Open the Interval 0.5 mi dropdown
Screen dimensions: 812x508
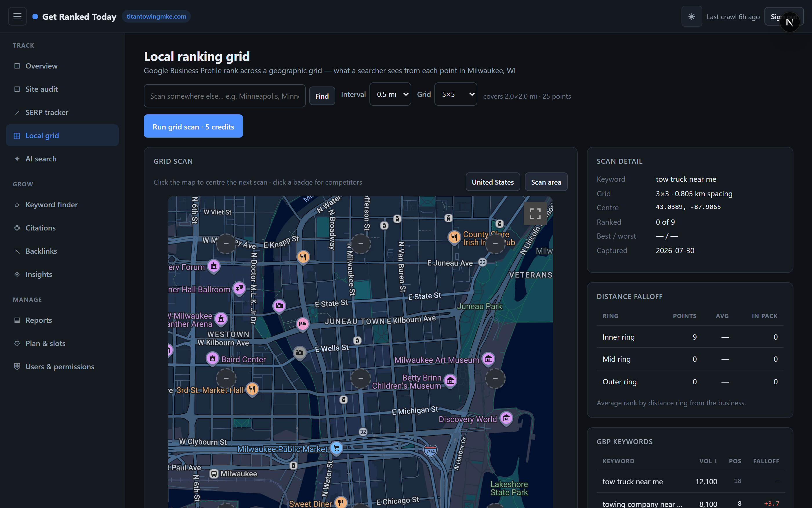[x=390, y=94]
